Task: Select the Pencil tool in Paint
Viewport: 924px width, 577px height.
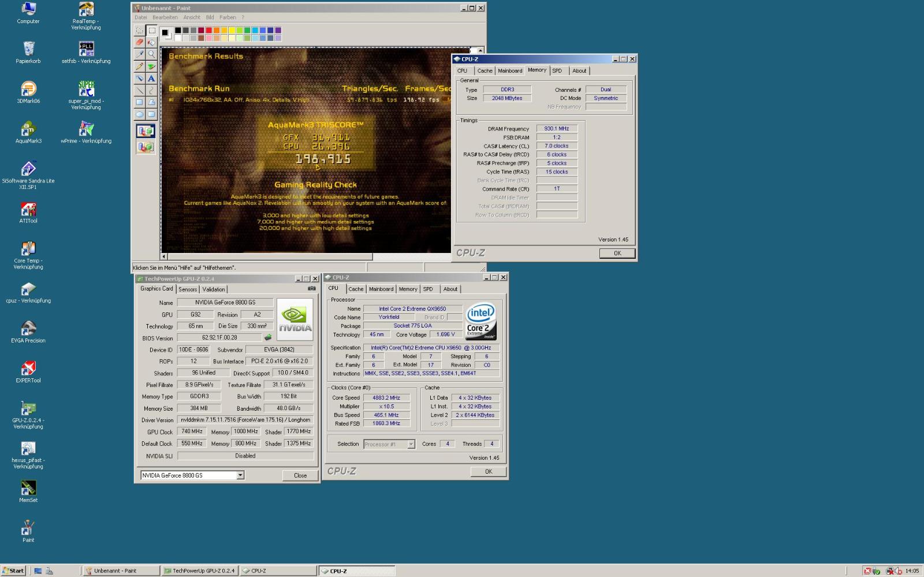Action: 139,66
